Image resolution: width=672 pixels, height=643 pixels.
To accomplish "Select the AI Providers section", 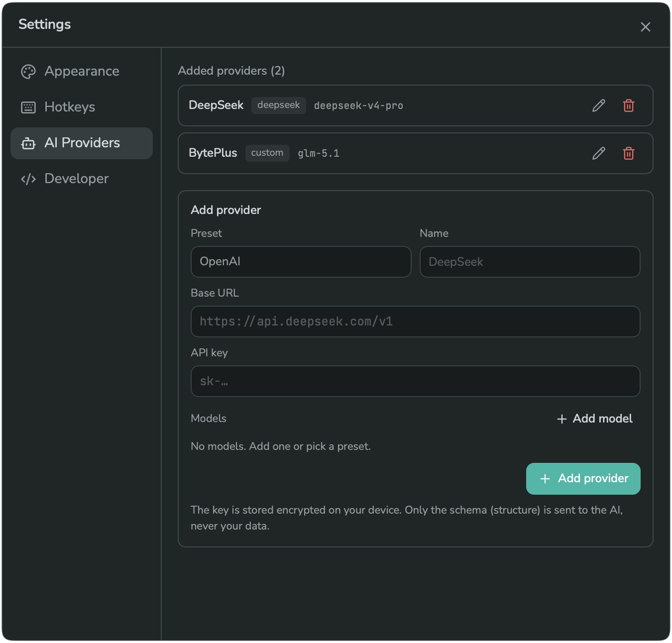I will tap(82, 143).
